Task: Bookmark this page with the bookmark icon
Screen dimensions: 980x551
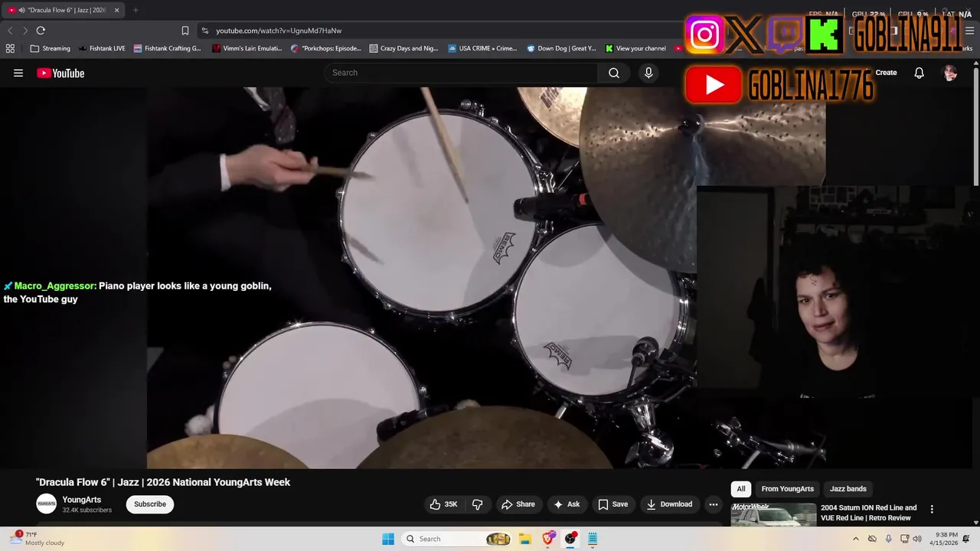Action: 185,31
